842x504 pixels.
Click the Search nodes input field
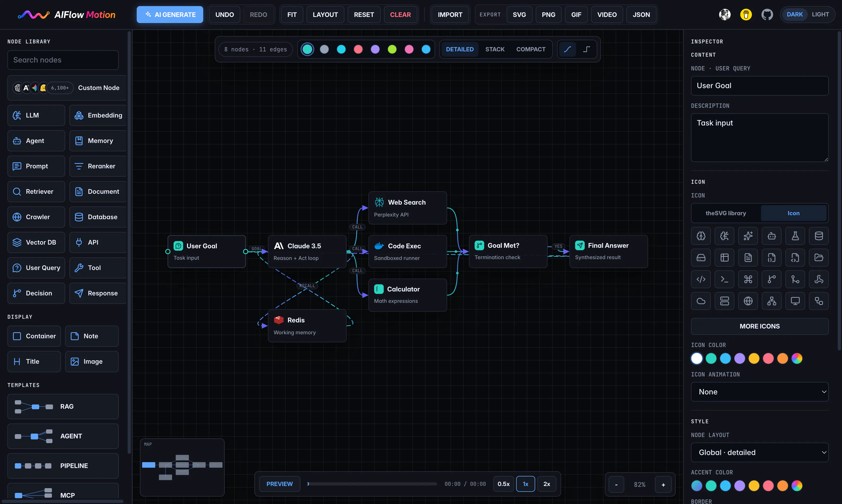[63, 60]
